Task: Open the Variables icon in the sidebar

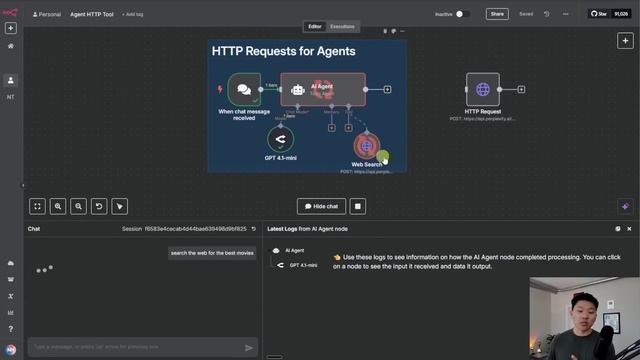Action: 11,296
